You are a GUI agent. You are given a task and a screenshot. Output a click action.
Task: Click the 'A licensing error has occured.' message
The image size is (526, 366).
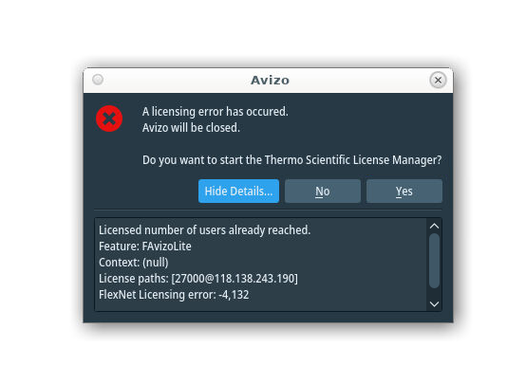point(215,112)
